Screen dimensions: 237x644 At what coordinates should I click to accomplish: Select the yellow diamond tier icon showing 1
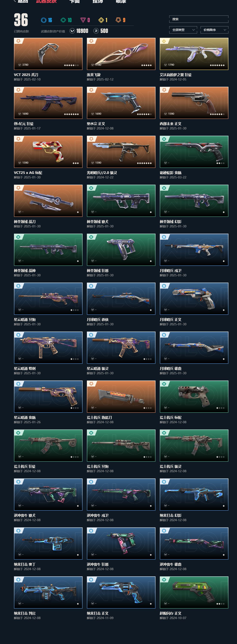coord(101,20)
